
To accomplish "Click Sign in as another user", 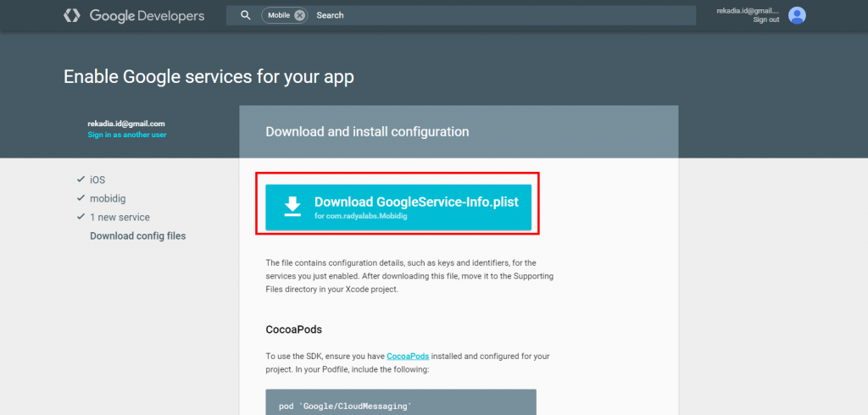I will pyautogui.click(x=127, y=135).
